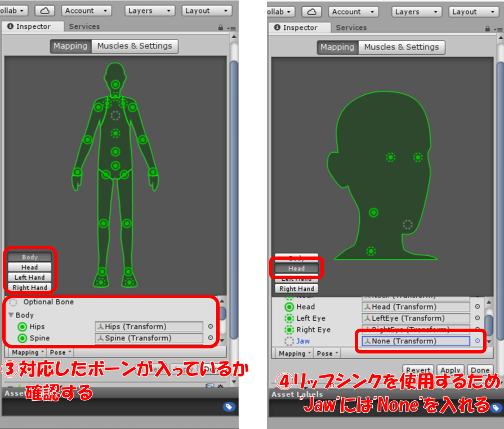Open Pose dropdown in the Jaw panel
Image resolution: width=504 pixels, height=429 pixels.
(x=328, y=353)
